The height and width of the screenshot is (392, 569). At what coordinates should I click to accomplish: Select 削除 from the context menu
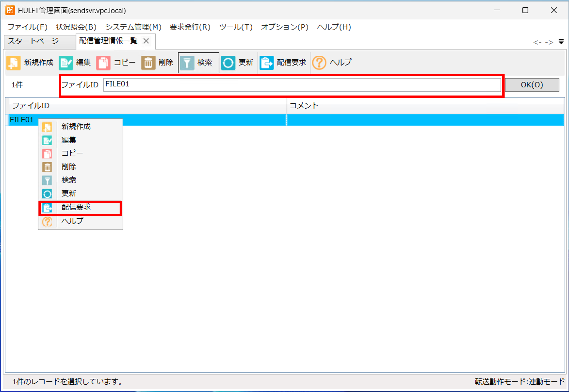[69, 167]
